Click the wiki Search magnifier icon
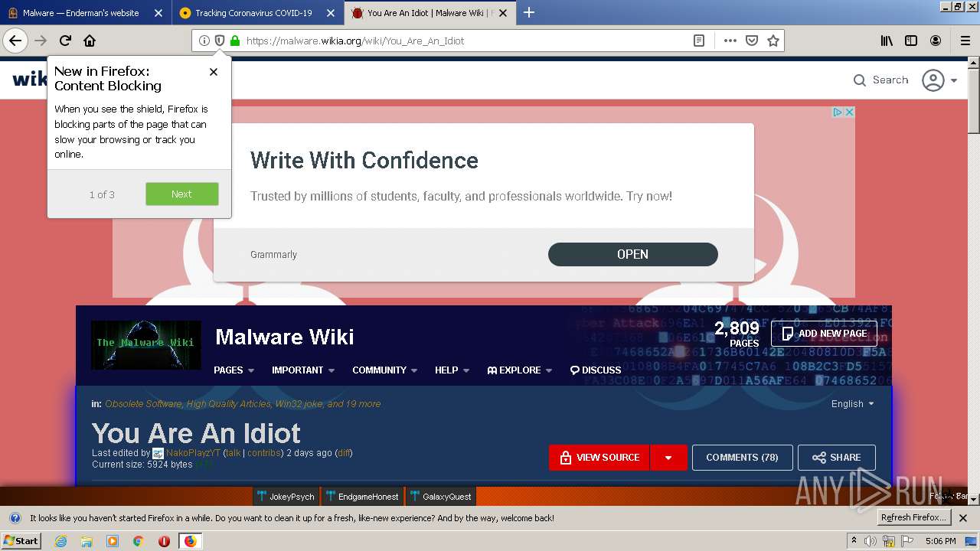 click(x=860, y=80)
